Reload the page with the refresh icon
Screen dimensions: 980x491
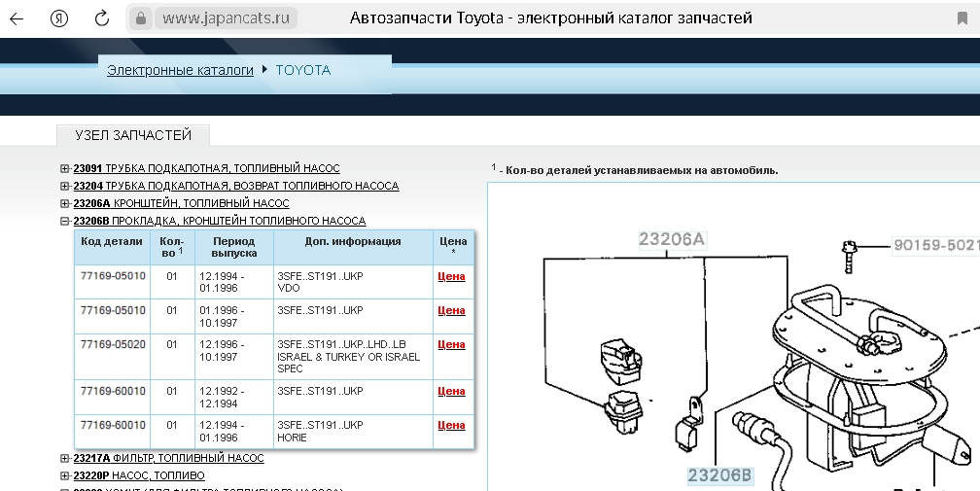tap(101, 18)
